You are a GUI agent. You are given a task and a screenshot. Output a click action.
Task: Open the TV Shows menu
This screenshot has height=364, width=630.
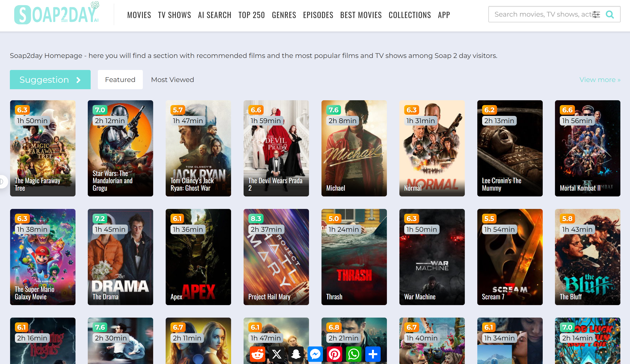pos(175,15)
